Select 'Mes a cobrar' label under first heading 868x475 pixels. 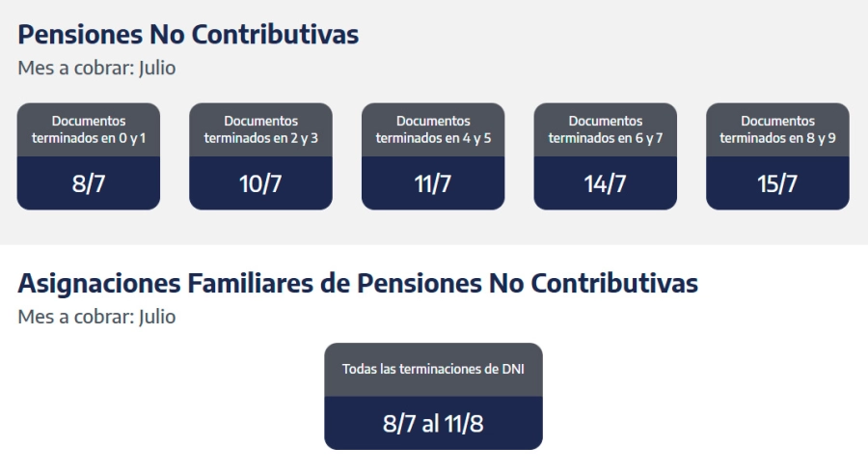coord(75,69)
